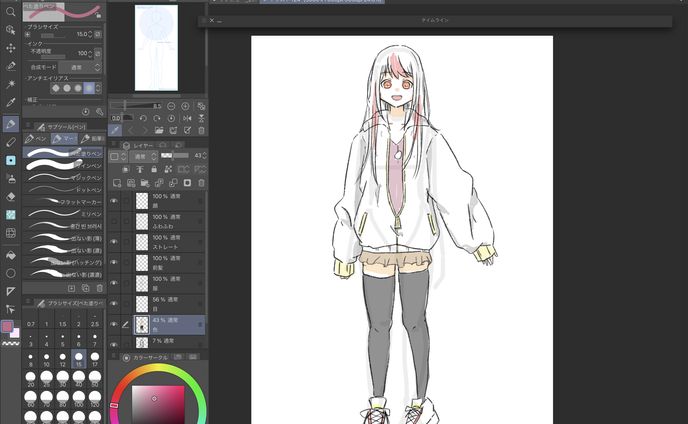Open the カラーサークル color wheel tab

pos(146,358)
